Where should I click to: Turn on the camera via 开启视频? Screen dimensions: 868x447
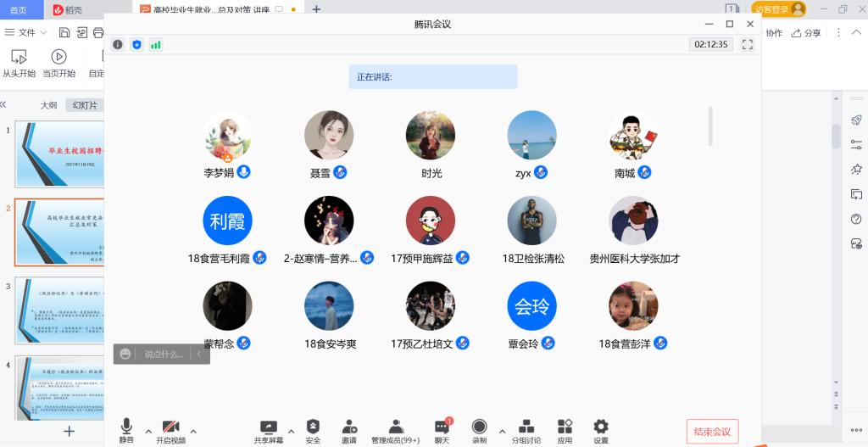pos(170,431)
